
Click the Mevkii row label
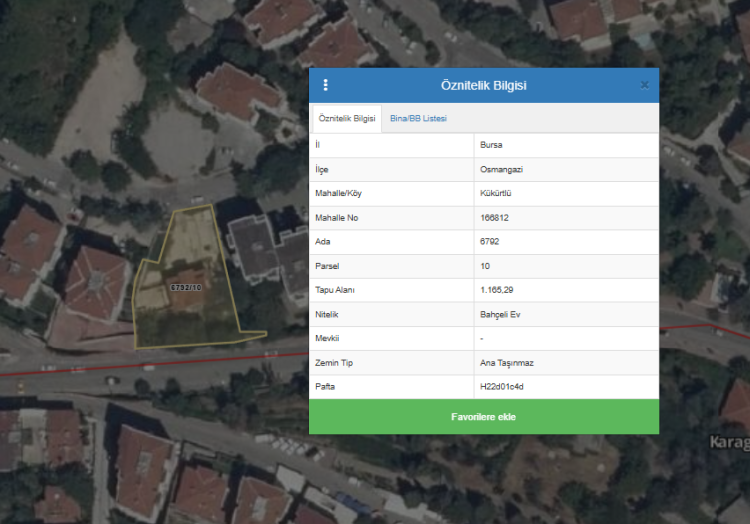coord(327,338)
